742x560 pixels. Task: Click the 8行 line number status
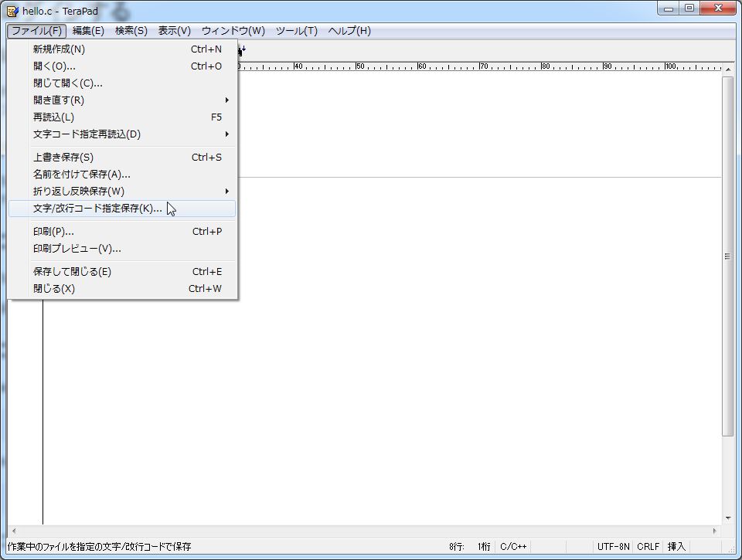456,547
